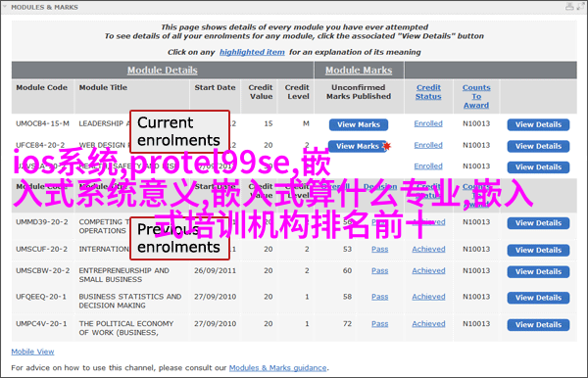Click View Details for UFCE84-20-2
Viewport: 588px width, 378px height.
click(538, 146)
